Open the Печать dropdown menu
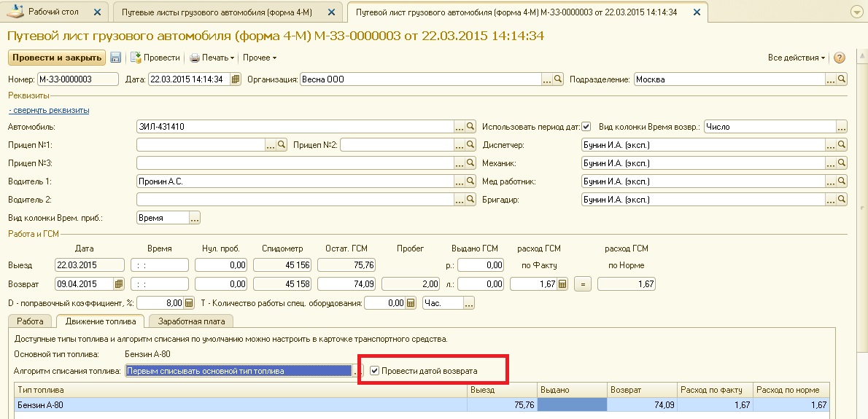This screenshot has height=419, width=868. coord(212,58)
